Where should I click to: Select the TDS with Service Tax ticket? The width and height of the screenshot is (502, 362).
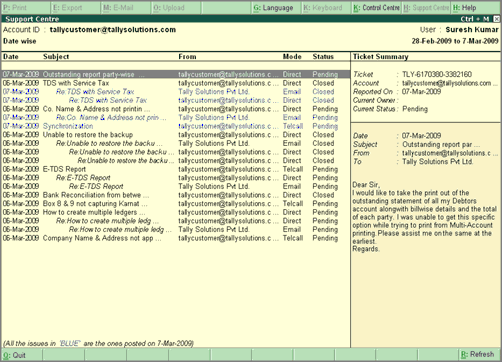coord(176,83)
